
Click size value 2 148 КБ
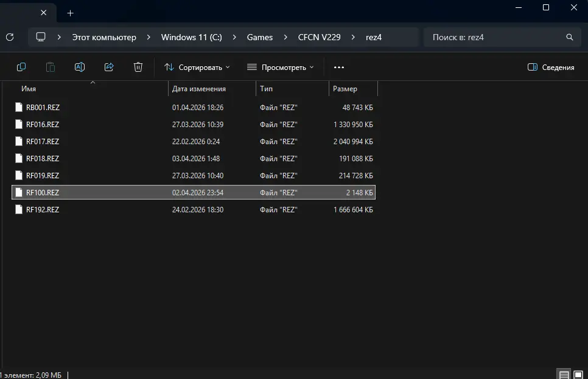359,193
